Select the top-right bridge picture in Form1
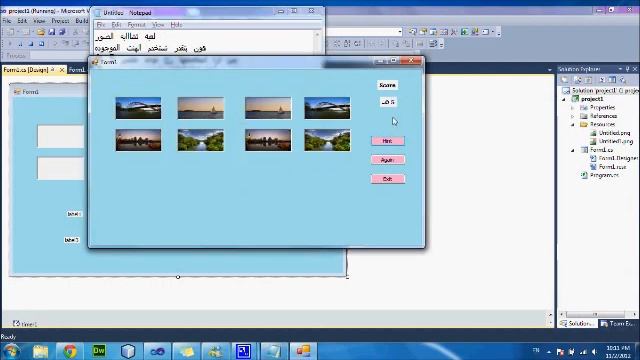Image resolution: width=640 pixels, height=360 pixels. 327,108
